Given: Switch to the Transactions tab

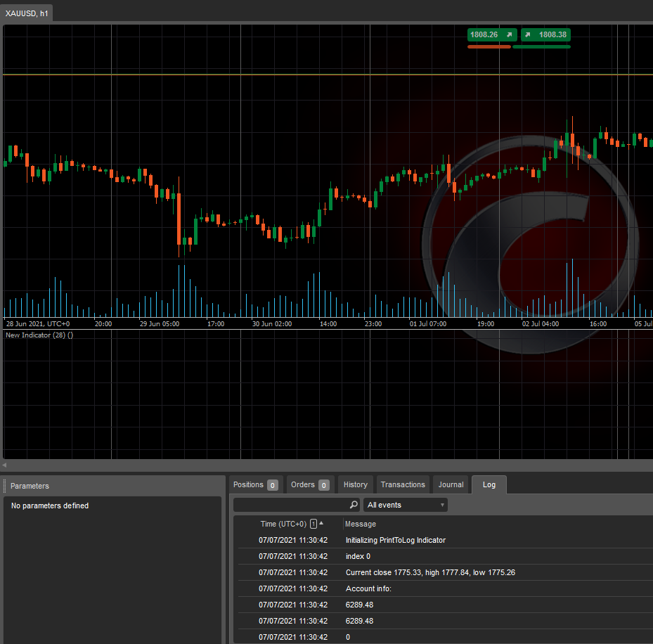Looking at the screenshot, I should 403,484.
